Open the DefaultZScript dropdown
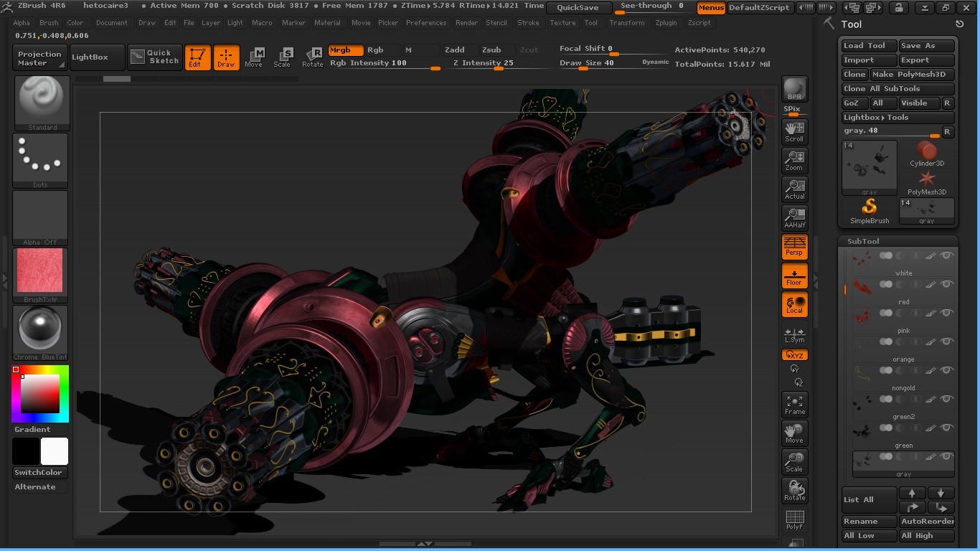The width and height of the screenshot is (980, 551). point(759,8)
